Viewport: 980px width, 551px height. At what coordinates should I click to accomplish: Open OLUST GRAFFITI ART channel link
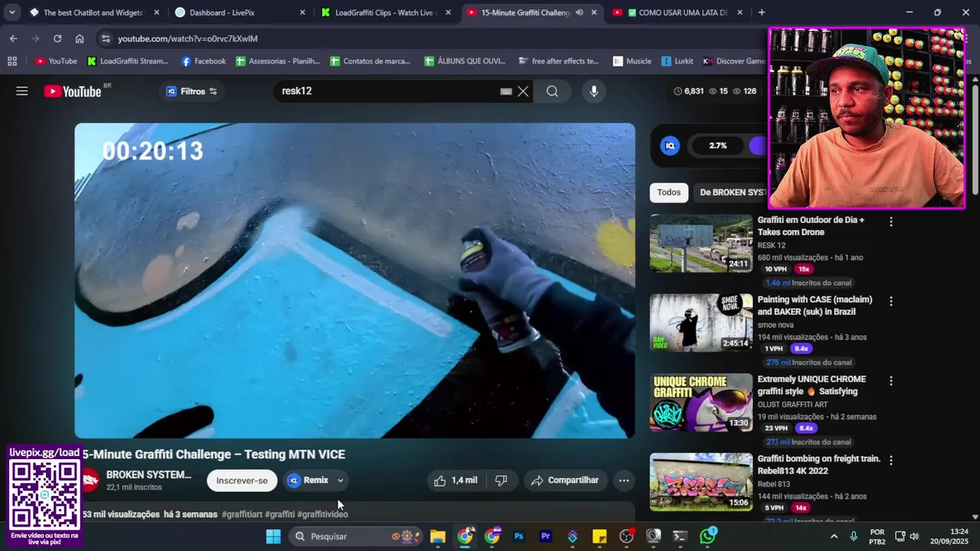tap(792, 404)
